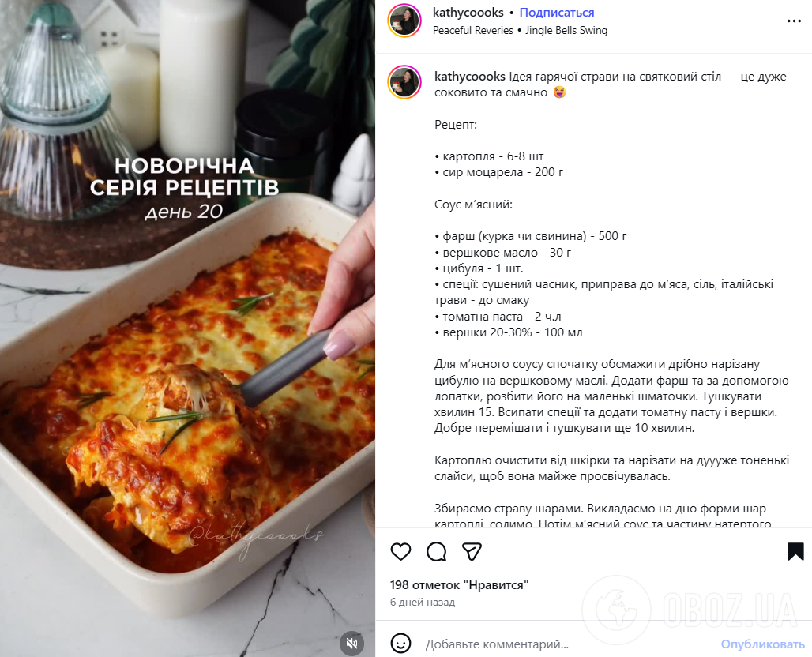Click the kathycoooks avatar in the header
The width and height of the screenshot is (812, 657).
[x=404, y=21]
